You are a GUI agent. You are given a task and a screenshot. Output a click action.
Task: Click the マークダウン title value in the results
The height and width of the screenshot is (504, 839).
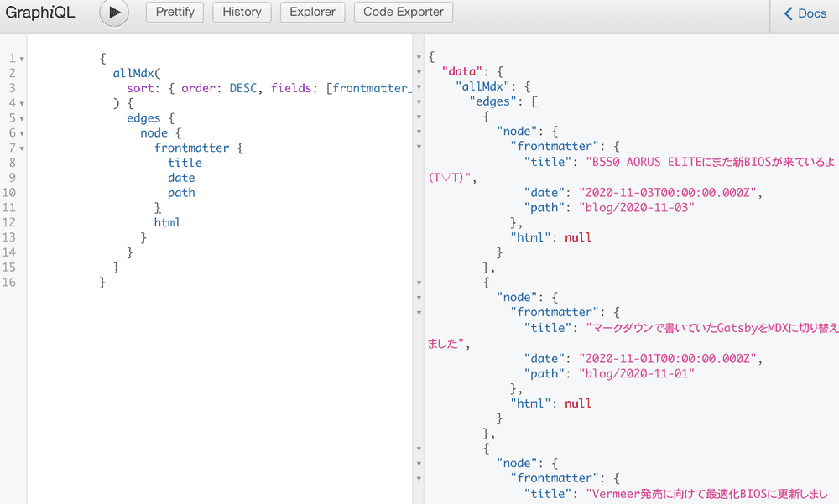tap(712, 328)
